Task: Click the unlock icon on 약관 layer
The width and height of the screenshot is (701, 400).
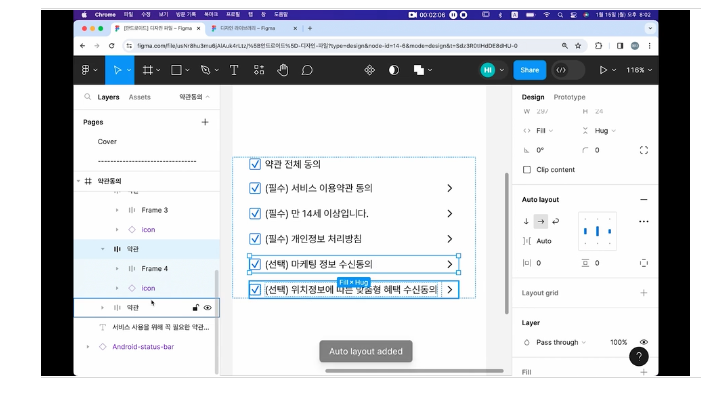Action: [x=195, y=307]
